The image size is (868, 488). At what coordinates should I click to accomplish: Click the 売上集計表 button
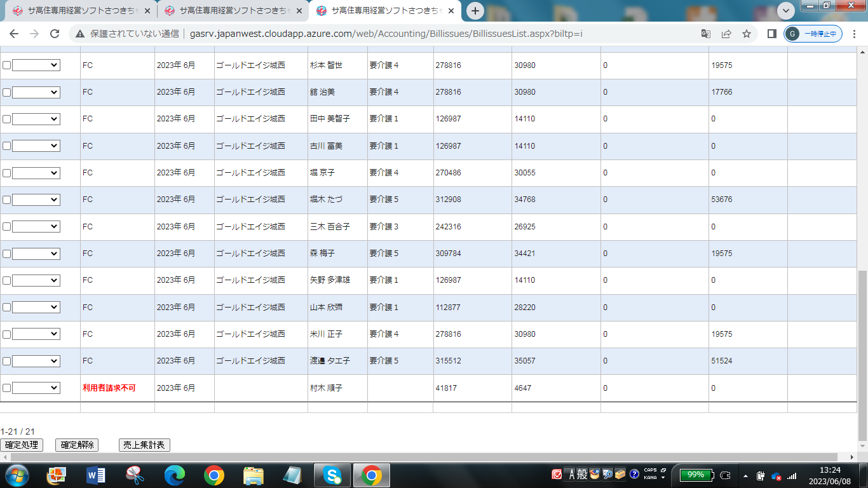pyautogui.click(x=144, y=445)
